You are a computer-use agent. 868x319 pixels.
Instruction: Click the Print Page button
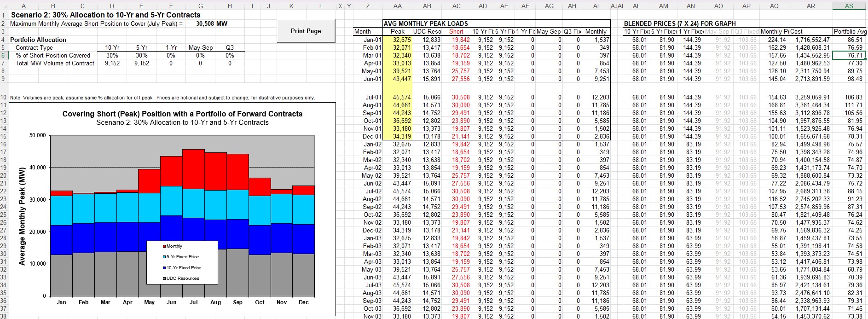click(x=306, y=31)
